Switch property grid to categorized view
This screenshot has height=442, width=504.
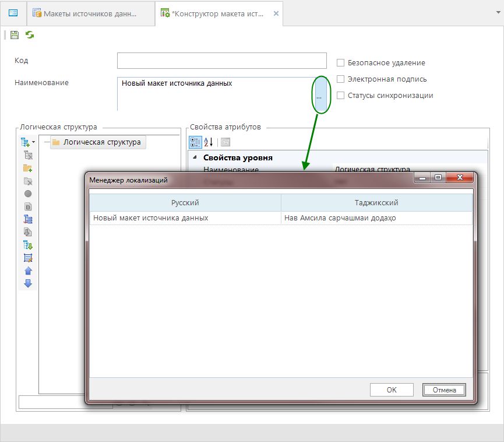195,142
